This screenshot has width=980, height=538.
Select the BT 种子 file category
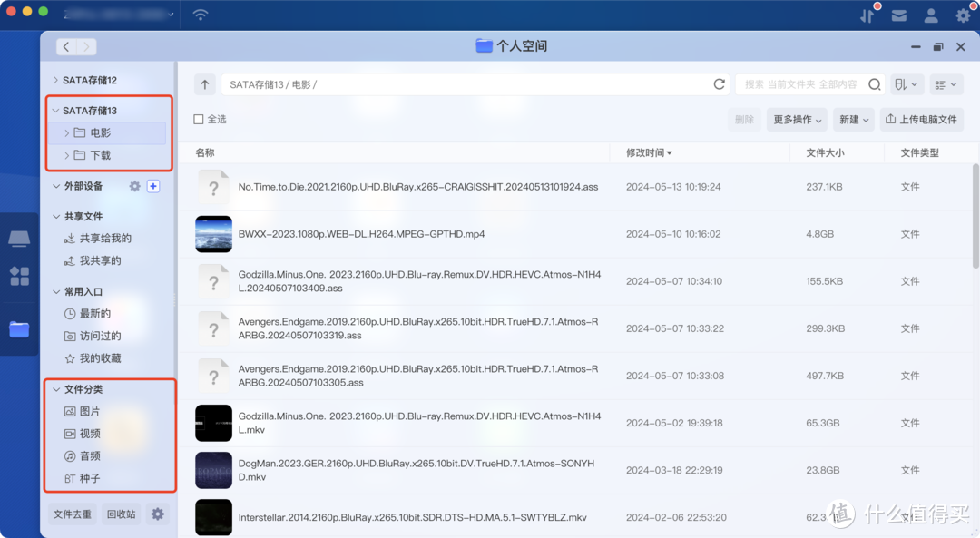click(x=83, y=479)
